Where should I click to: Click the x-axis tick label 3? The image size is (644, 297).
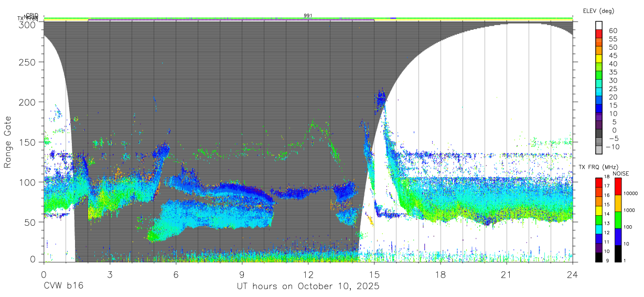[110, 274]
